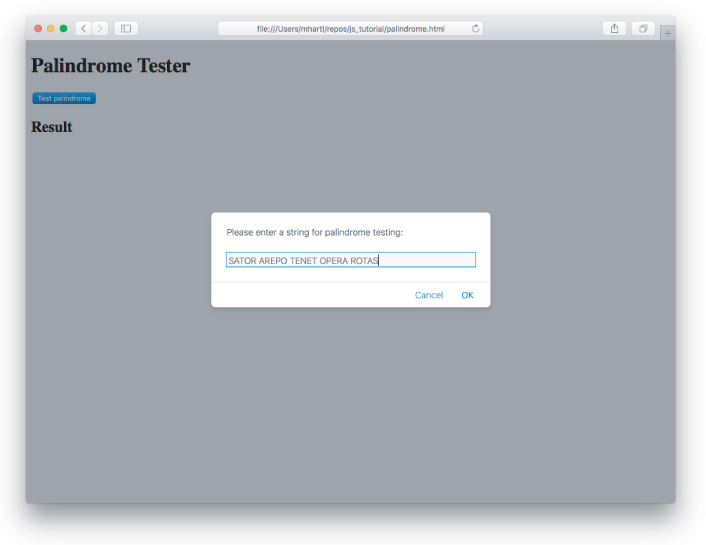Click the prompt's "Please enter a string" label

tap(314, 232)
